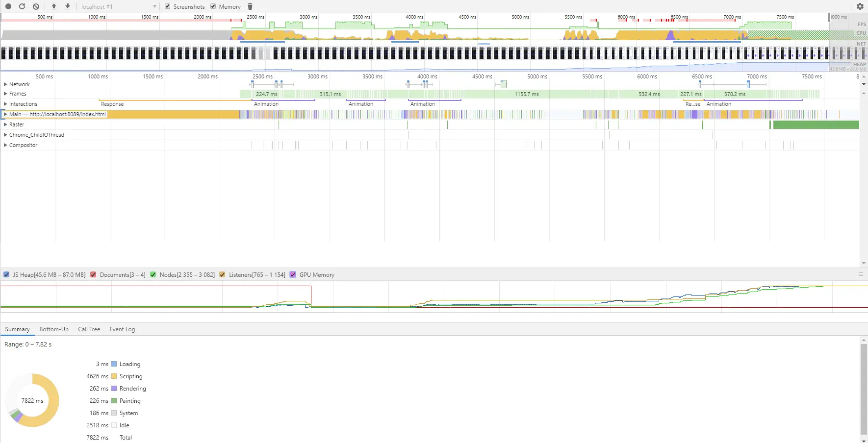Toggle the JS Heap counter checkbox

(x=6, y=274)
